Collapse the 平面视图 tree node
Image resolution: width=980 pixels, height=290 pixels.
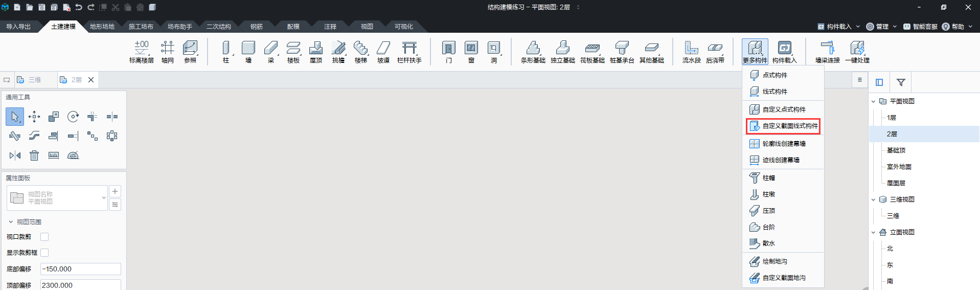click(873, 101)
